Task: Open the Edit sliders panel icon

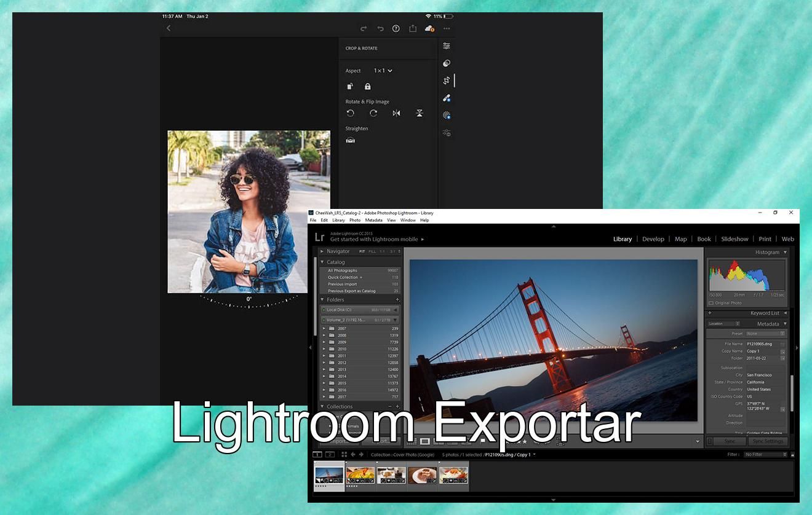Action: pos(447,46)
